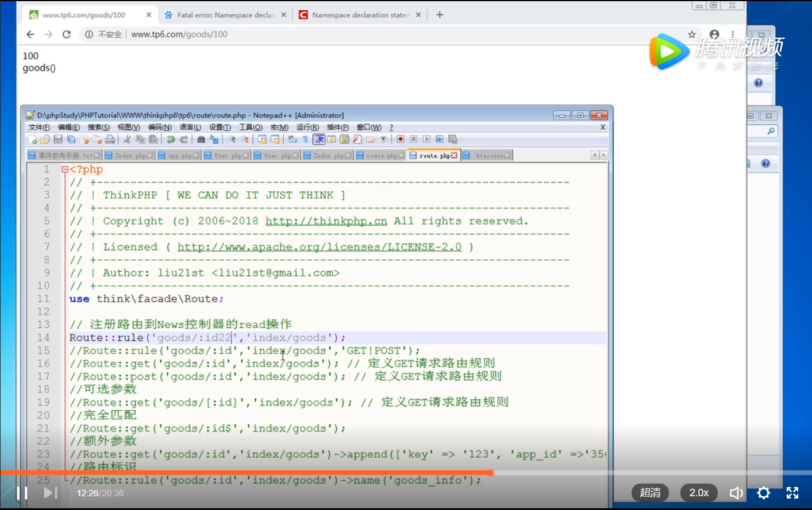Click the browser profile avatar icon
Viewport: 812px width, 510px height.
pos(714,34)
